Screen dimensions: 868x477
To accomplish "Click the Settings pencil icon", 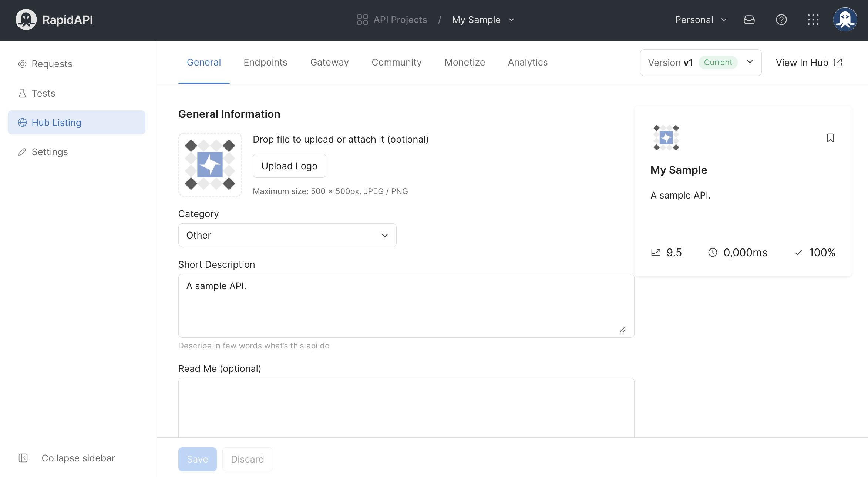I will point(22,152).
